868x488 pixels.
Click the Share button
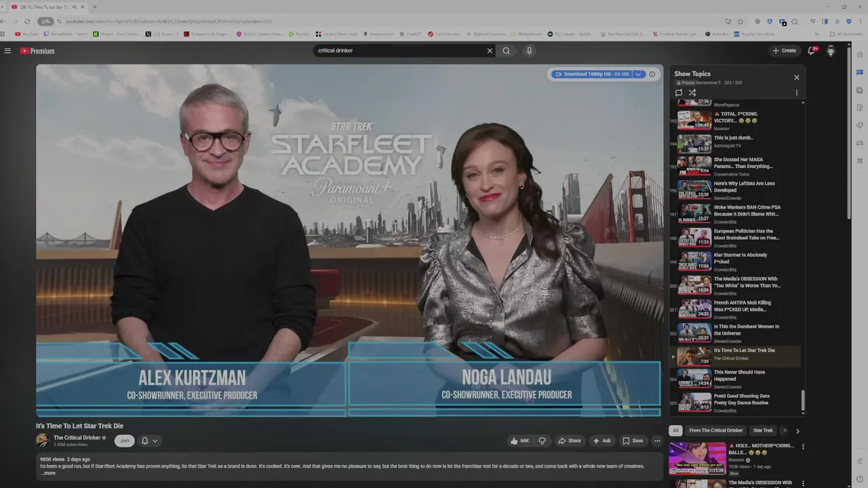[570, 441]
